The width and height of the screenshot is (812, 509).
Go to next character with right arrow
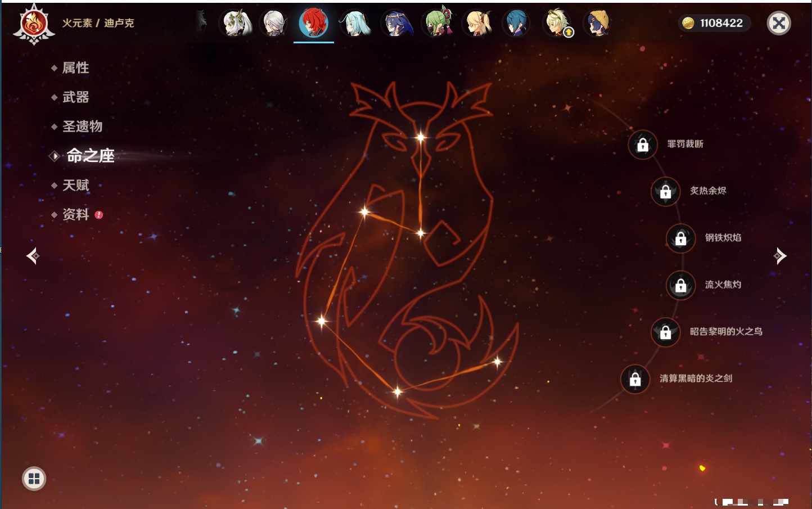780,256
